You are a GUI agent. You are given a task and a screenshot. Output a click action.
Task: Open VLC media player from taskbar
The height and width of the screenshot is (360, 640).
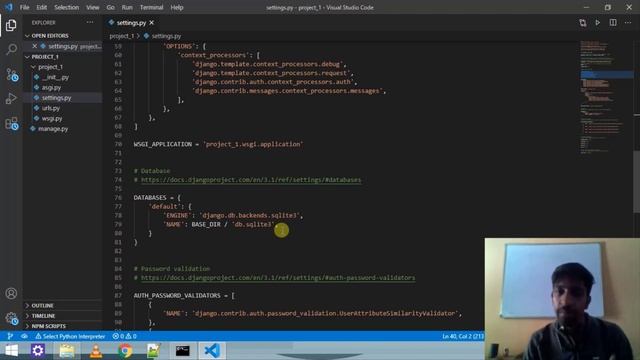(96, 351)
